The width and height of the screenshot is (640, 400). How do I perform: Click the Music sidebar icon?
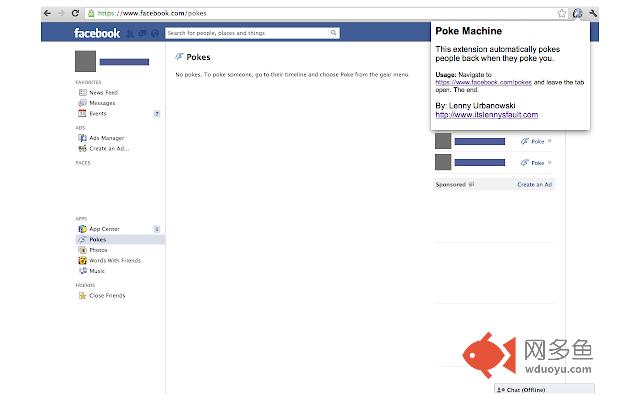pos(82,271)
